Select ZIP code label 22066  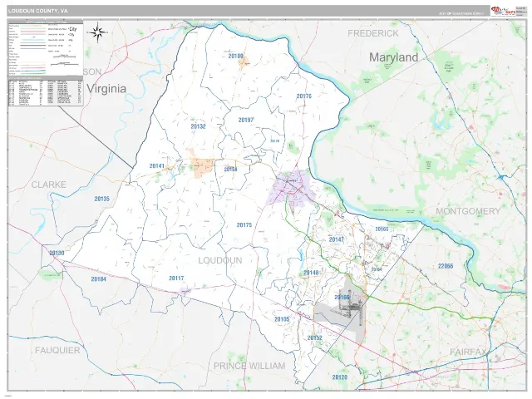446,266
